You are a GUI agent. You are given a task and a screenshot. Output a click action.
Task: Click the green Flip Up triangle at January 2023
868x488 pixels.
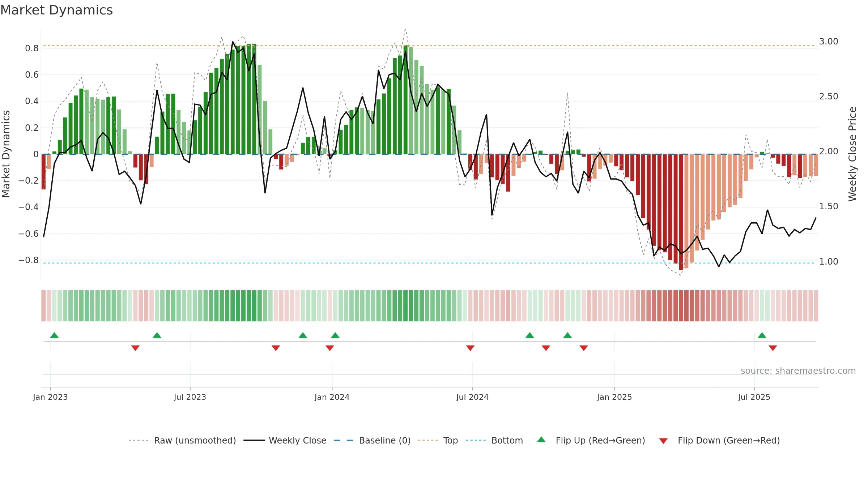point(54,335)
